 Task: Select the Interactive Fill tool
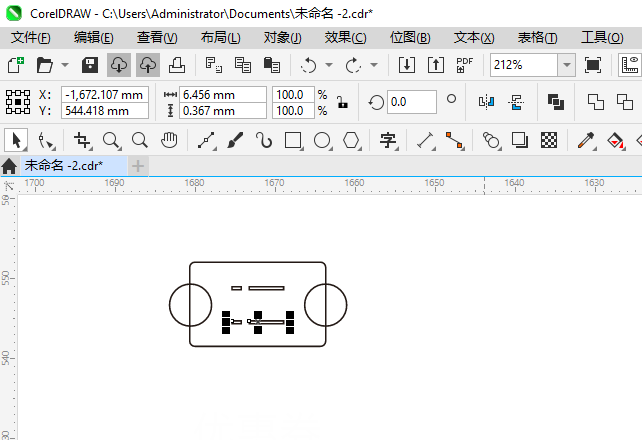coord(615,141)
